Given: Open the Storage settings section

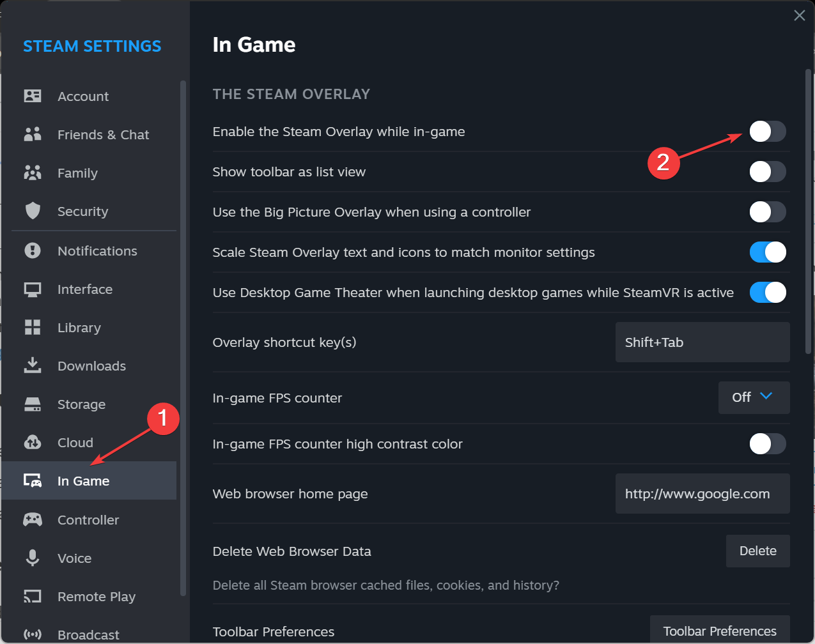Looking at the screenshot, I should pos(81,404).
